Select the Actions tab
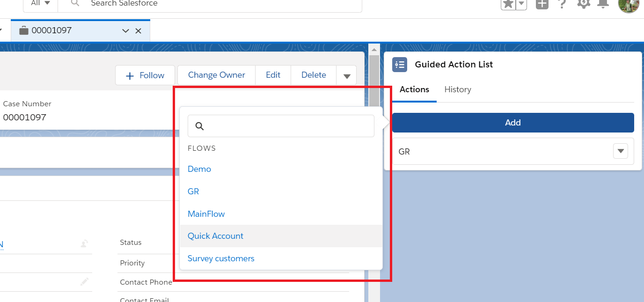 point(414,89)
